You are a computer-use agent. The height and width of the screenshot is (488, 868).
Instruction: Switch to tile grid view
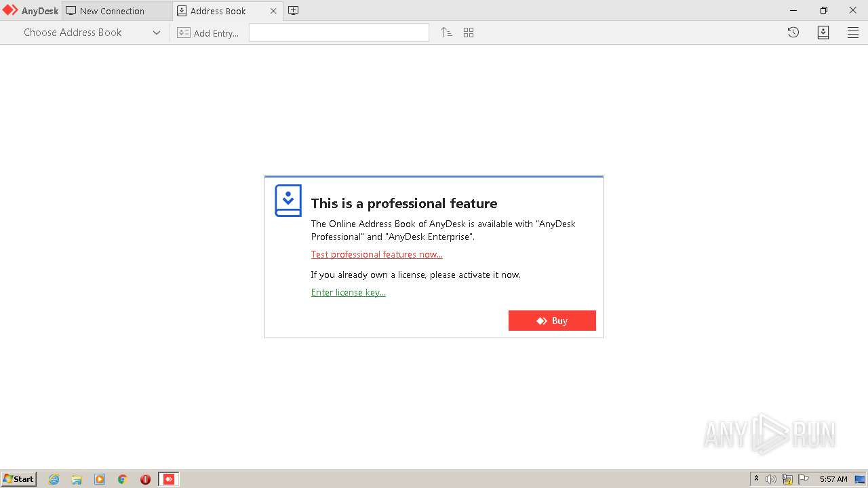point(469,33)
